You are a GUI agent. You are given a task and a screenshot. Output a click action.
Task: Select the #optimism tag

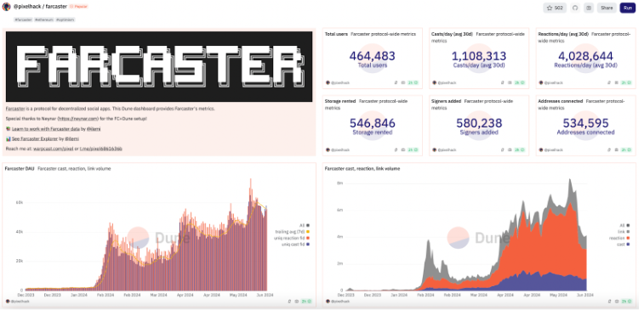click(65, 20)
